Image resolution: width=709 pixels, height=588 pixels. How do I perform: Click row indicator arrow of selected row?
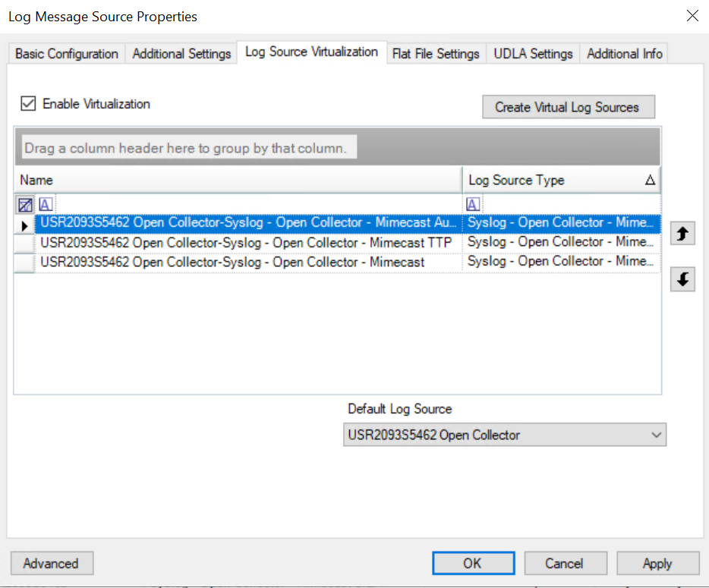pyautogui.click(x=24, y=225)
